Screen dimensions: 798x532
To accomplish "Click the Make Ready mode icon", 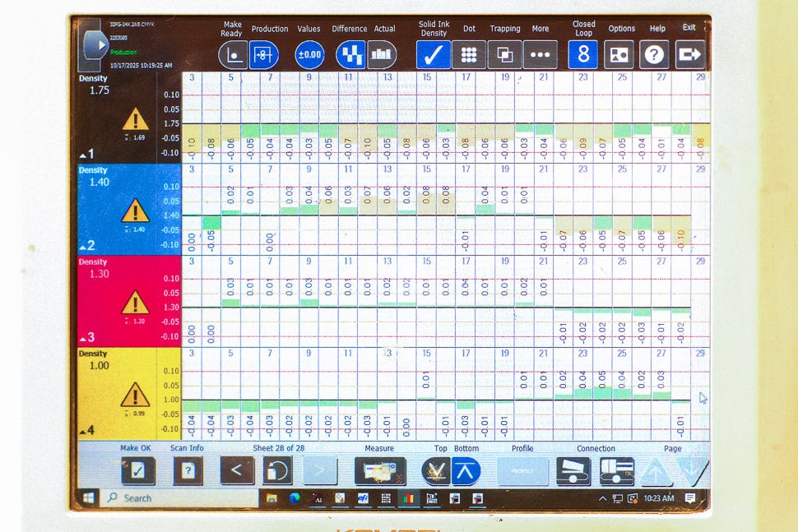I will point(233,55).
